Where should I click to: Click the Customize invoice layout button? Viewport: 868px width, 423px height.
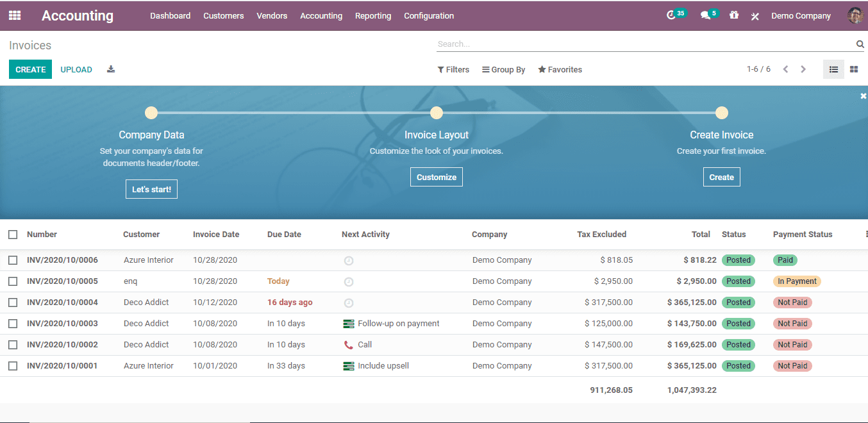point(436,177)
